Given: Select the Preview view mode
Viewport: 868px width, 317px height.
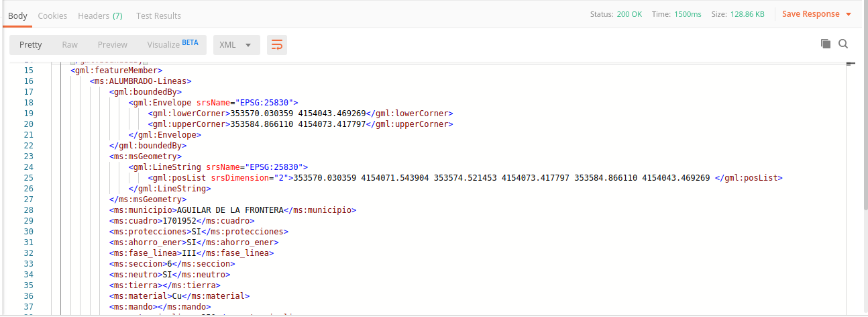Looking at the screenshot, I should coord(113,45).
